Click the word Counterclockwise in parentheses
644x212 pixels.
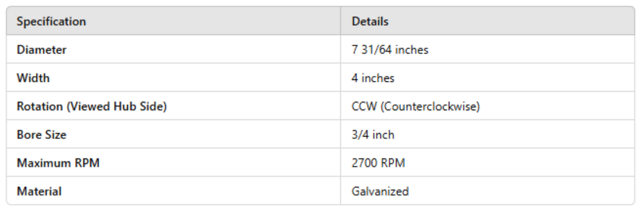[x=423, y=107]
